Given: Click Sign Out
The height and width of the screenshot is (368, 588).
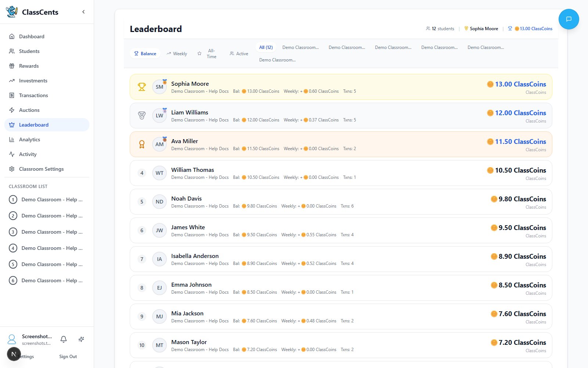Looking at the screenshot, I should point(68,357).
